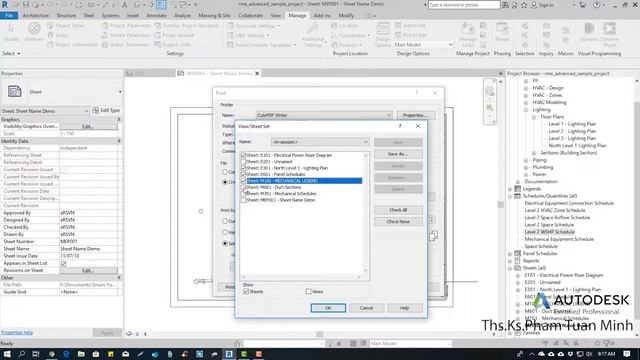The image size is (640, 360).
Task: Click the Help question-mark icon in the title bar
Action: (x=597, y=5)
